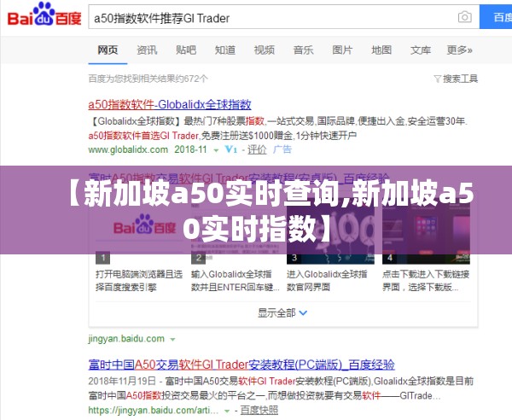The image size is (512, 420).
Task: Select the 图片 tab
Action: pyautogui.click(x=342, y=50)
